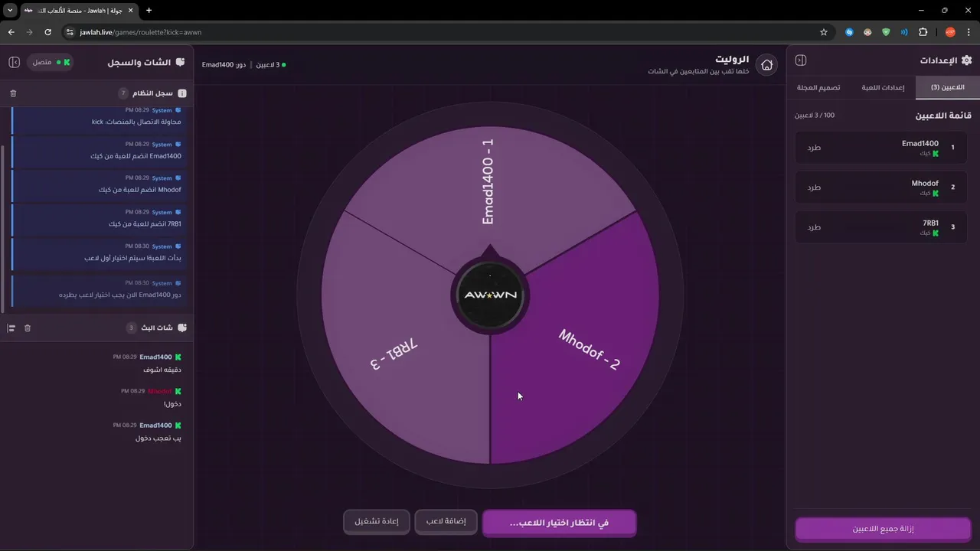Select Emad1400 in the players list

click(x=880, y=147)
